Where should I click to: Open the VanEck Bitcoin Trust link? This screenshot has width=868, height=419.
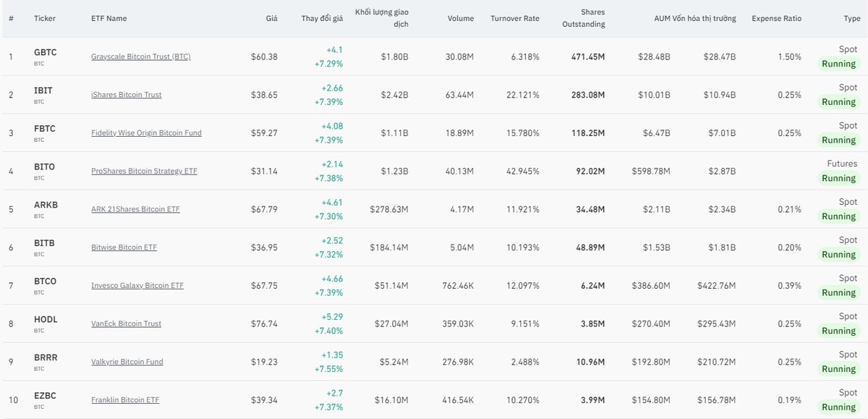click(x=126, y=323)
